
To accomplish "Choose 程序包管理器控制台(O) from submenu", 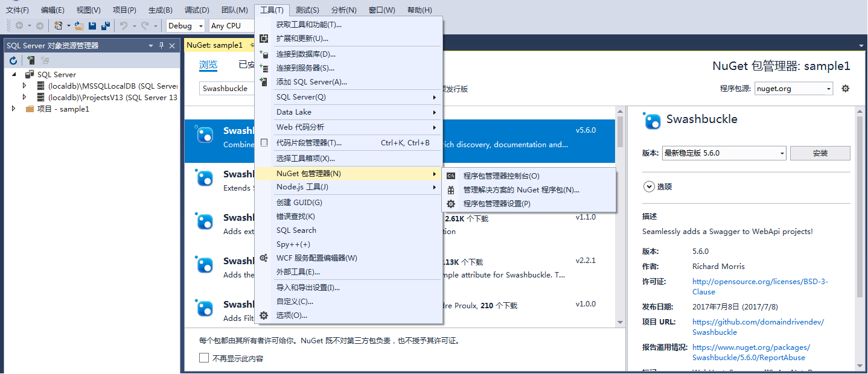I will 529,176.
